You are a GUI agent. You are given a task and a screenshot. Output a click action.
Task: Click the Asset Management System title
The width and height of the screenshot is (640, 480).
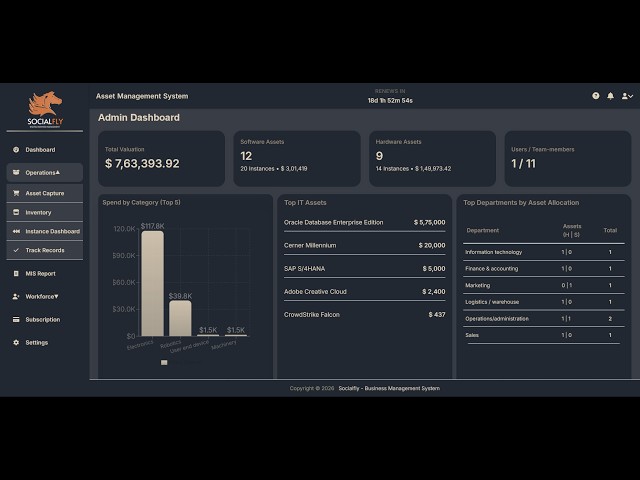(x=142, y=96)
